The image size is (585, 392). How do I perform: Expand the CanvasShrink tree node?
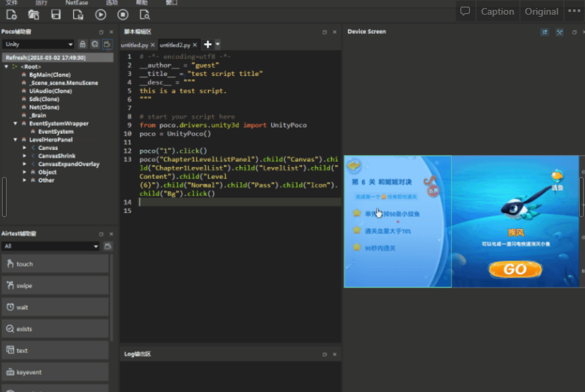click(25, 156)
